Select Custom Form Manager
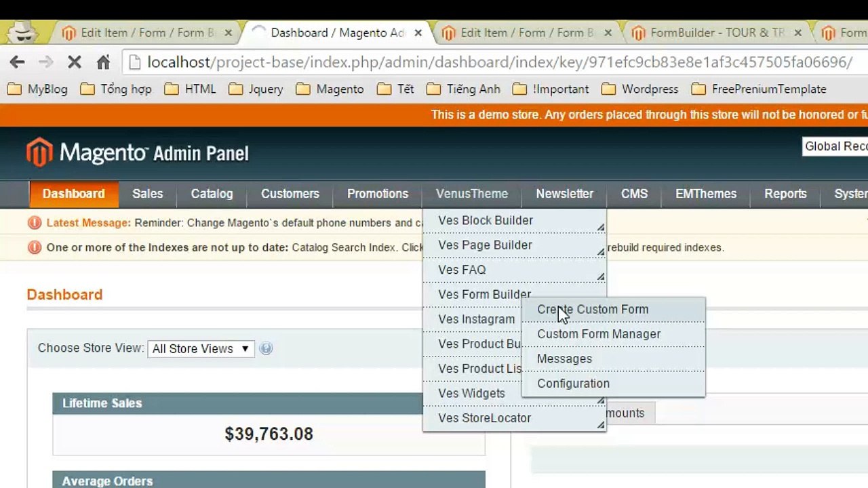This screenshot has width=868, height=488. [614, 334]
